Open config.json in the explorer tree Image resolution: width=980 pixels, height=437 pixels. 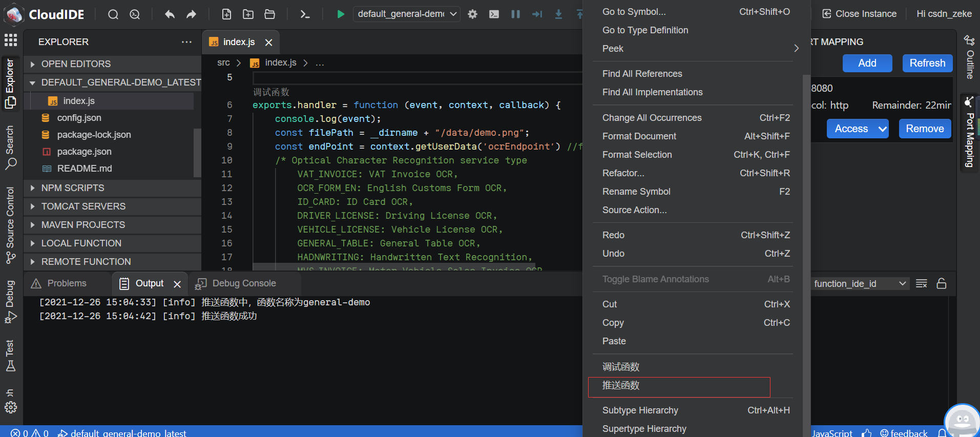coord(79,118)
